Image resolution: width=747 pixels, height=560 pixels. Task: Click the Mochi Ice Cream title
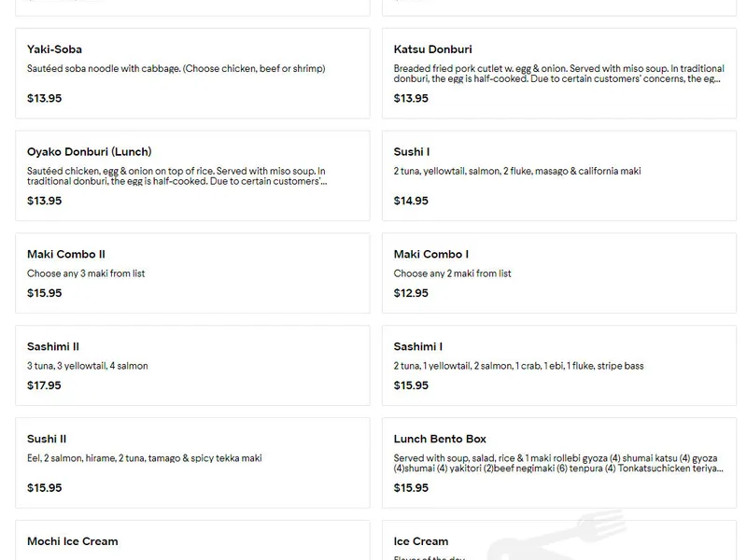point(73,541)
